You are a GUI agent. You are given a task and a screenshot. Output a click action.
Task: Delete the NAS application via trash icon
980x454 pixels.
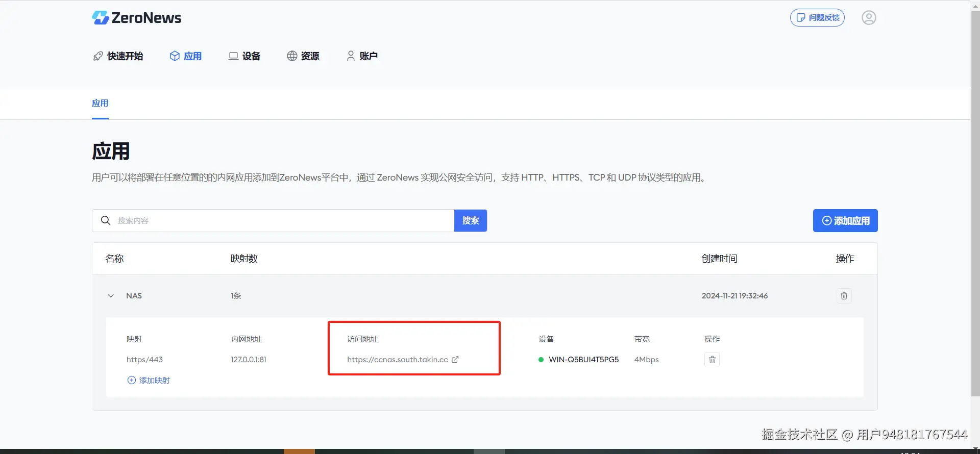pos(844,296)
